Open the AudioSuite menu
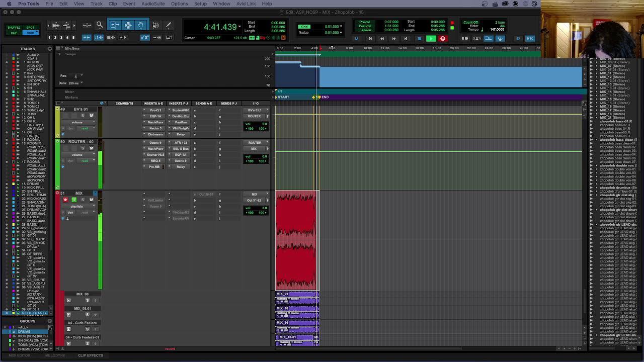 153,4
